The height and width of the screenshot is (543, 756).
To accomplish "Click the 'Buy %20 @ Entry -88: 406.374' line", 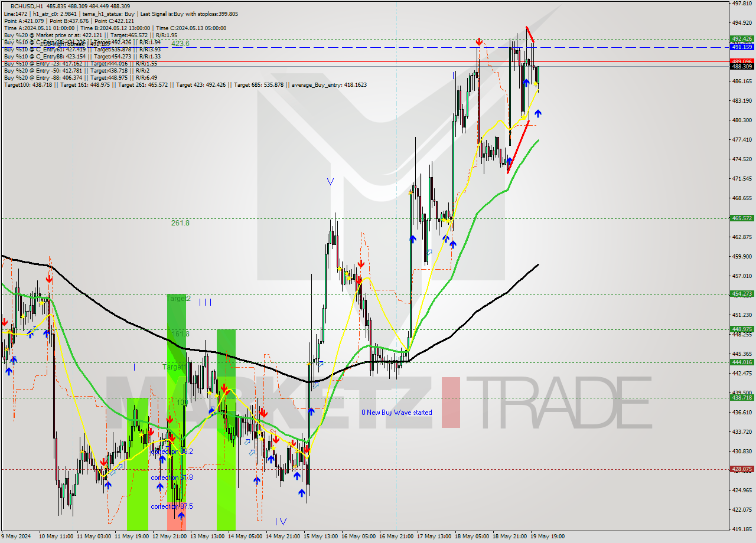I will 80,77.
